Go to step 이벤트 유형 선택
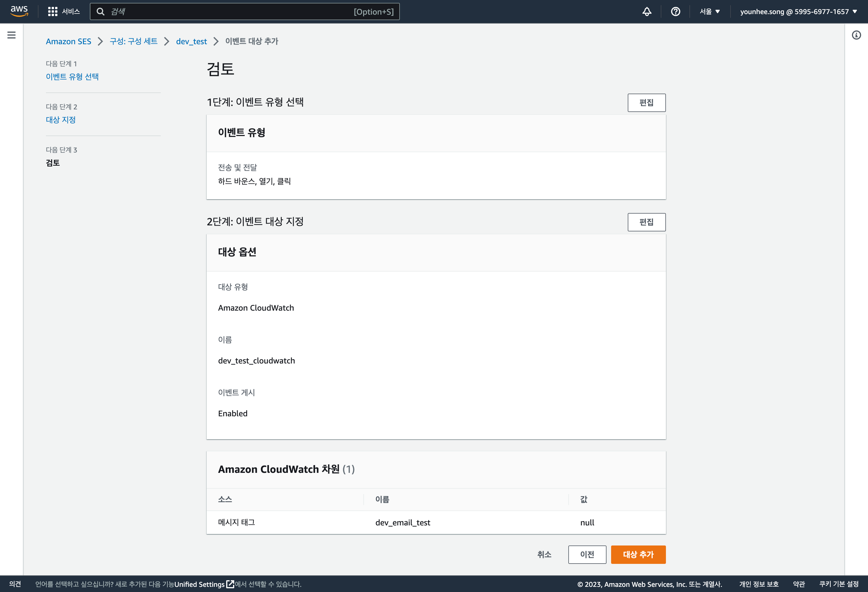868x592 pixels. (72, 77)
